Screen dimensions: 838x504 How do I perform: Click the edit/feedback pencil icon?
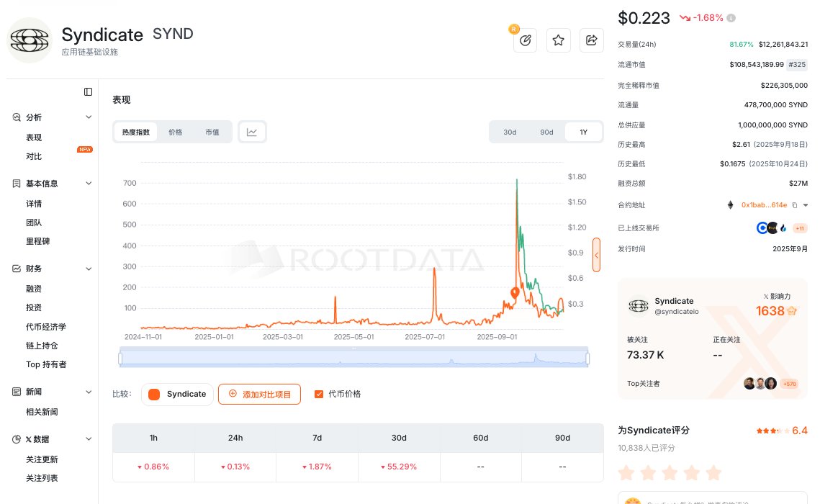pyautogui.click(x=525, y=40)
